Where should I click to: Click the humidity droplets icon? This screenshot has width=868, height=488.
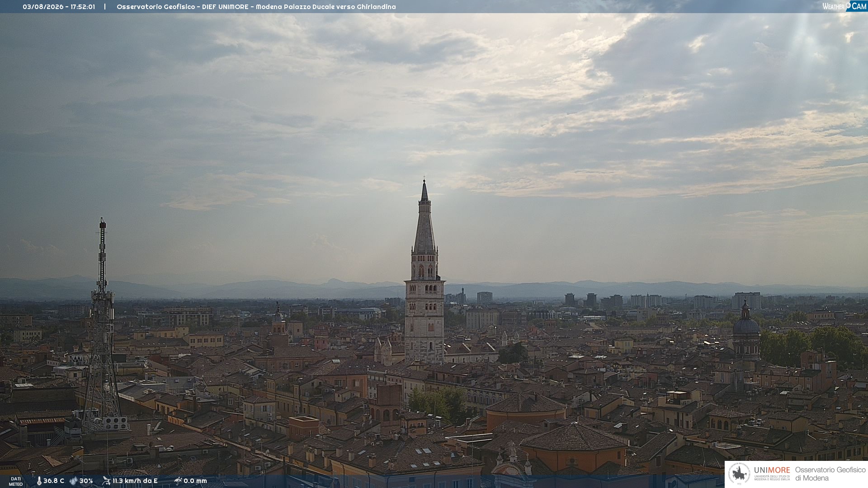(73, 481)
